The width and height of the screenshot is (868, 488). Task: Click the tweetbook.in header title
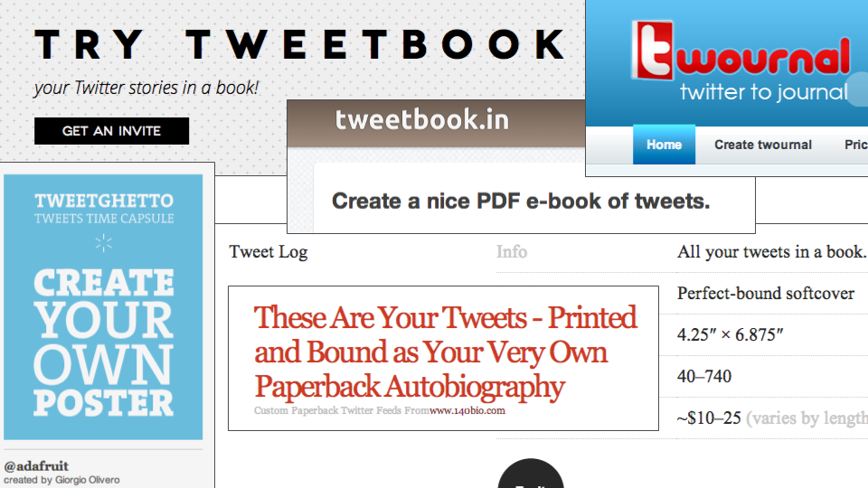(422, 119)
